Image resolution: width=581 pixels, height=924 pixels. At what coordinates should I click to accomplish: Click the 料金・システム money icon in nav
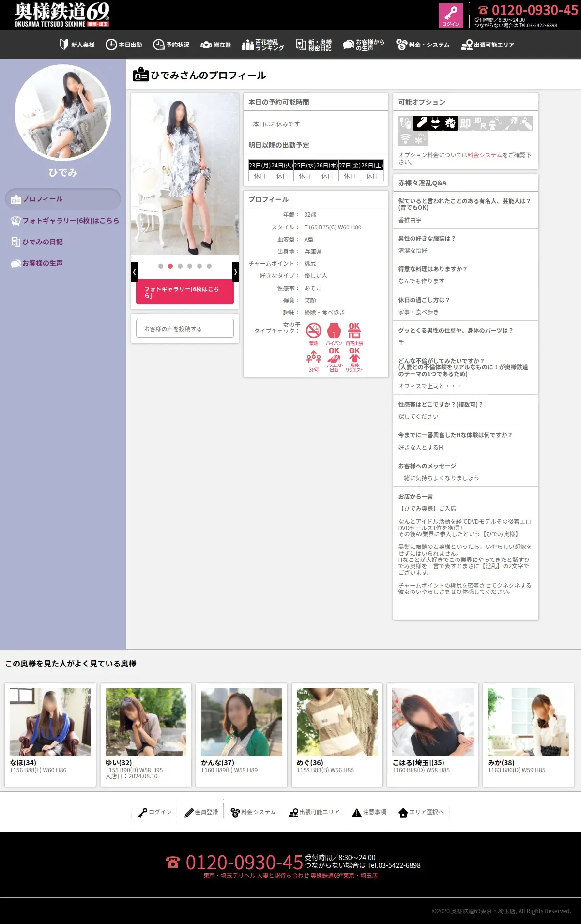point(401,45)
